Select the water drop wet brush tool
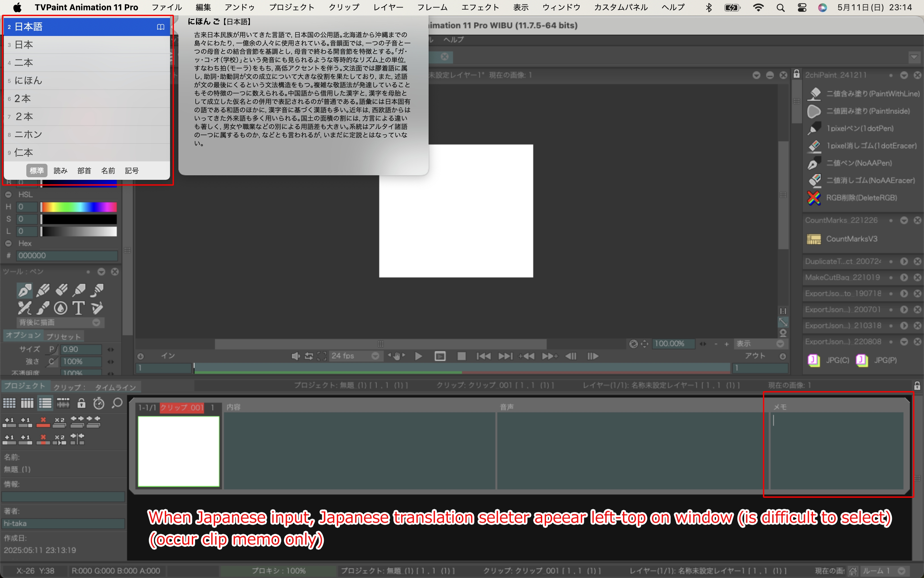 [x=60, y=308]
